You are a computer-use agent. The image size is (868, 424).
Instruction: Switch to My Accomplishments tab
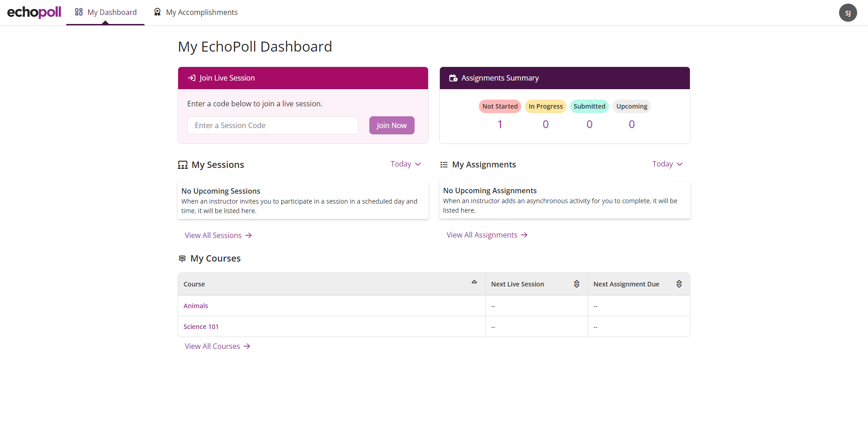click(x=195, y=12)
